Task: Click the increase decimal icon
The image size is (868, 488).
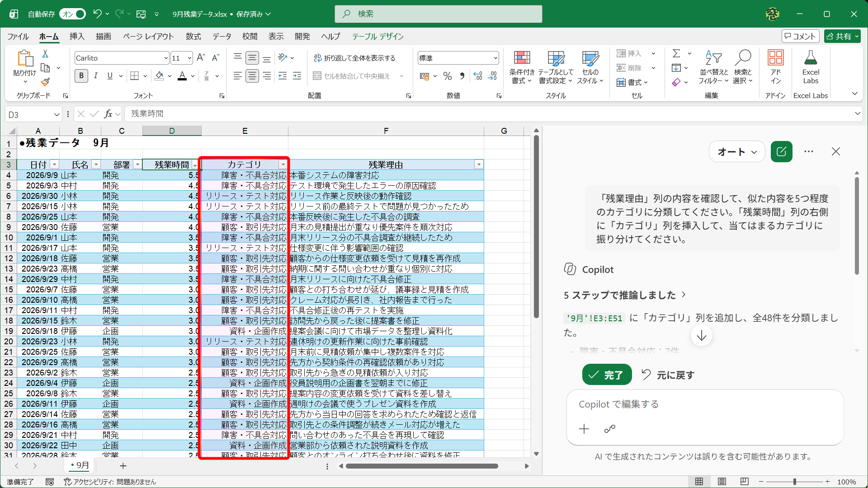Action: [478, 76]
